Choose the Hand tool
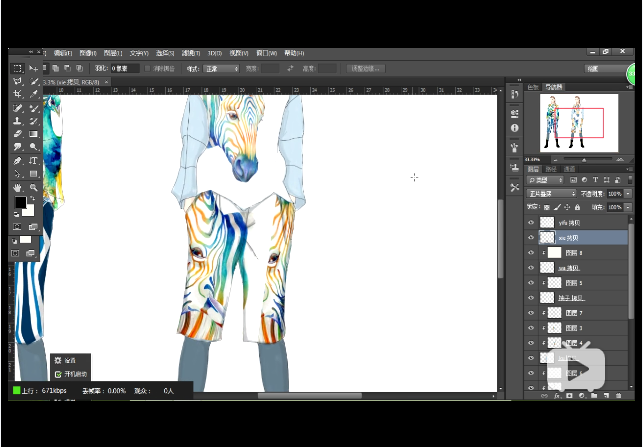The height and width of the screenshot is (447, 643). pyautogui.click(x=19, y=187)
